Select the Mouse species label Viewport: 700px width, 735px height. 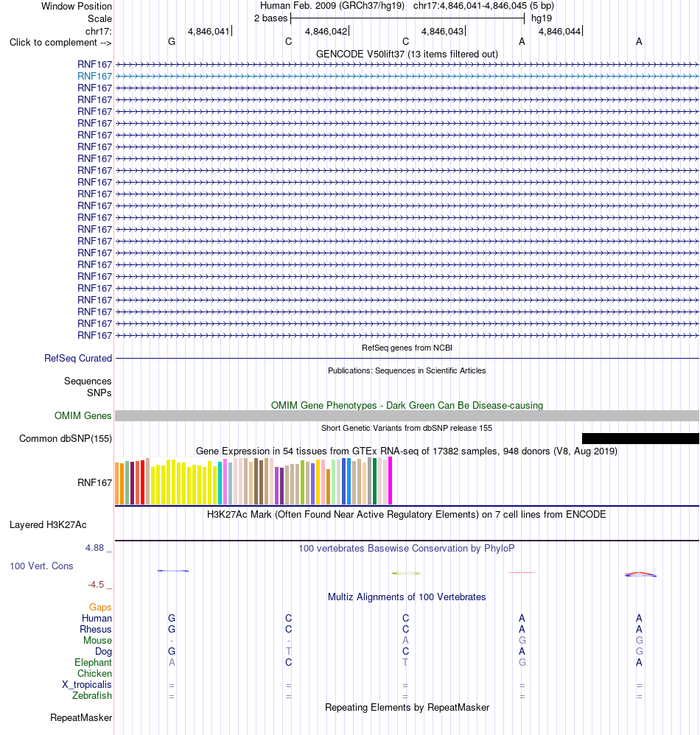(97, 640)
